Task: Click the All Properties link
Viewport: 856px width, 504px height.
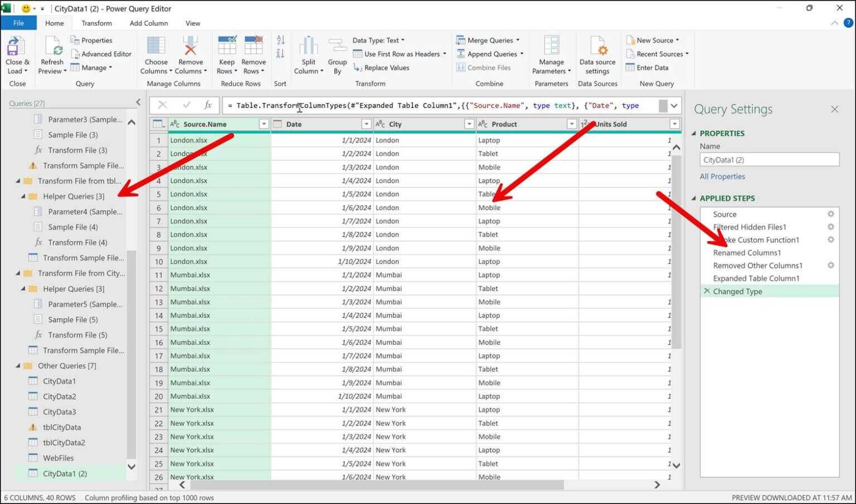Action: point(722,176)
